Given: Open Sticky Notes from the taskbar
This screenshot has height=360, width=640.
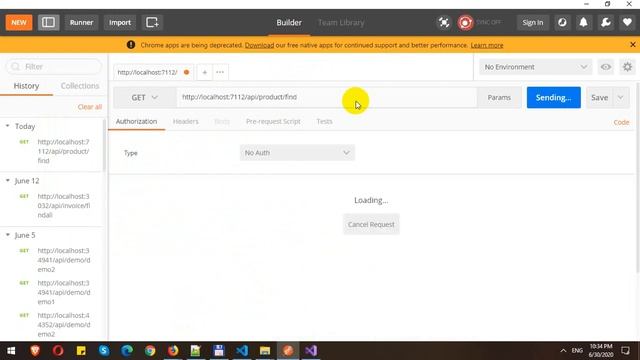Looking at the screenshot, I should pos(81,351).
